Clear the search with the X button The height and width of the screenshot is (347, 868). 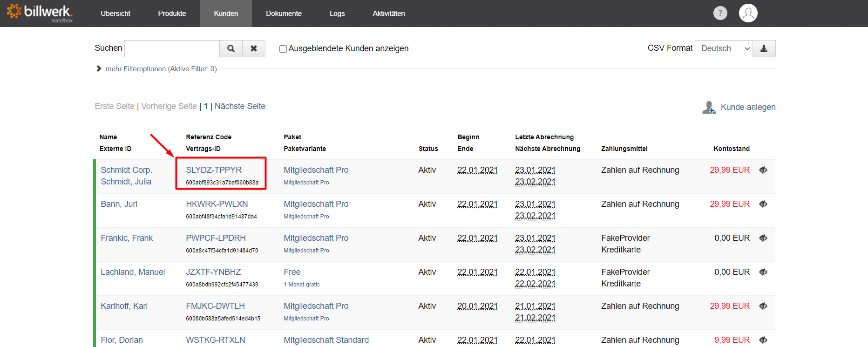coord(254,48)
